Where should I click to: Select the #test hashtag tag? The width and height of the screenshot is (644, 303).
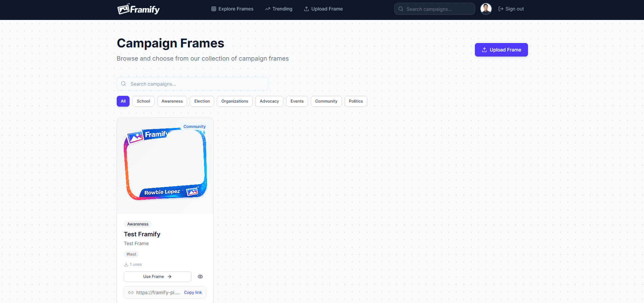131,254
